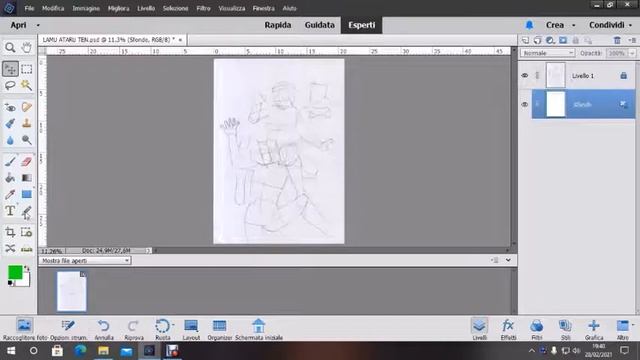This screenshot has width=640, height=360.
Task: Expand the Crea dropdown
Action: 573,25
